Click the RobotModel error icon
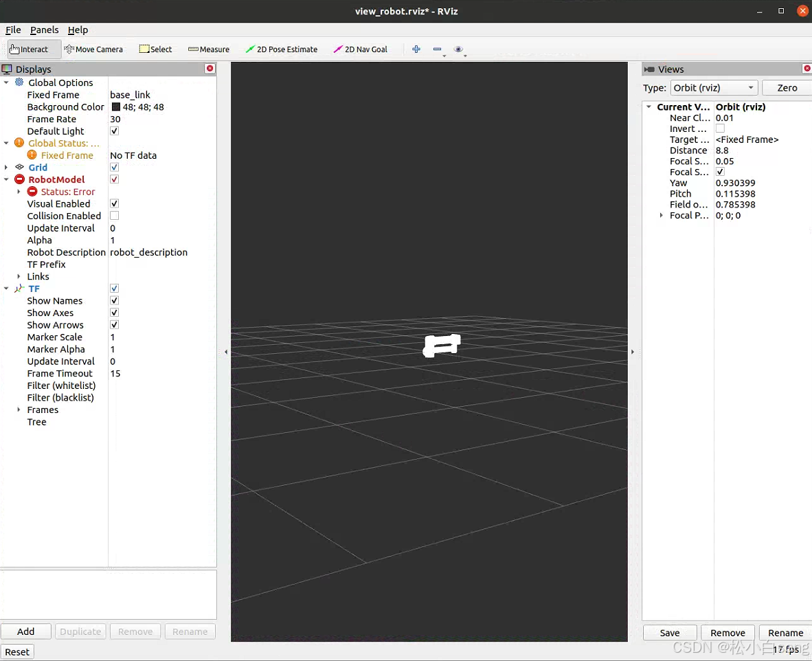Screen dimensions: 812x661 tap(19, 179)
